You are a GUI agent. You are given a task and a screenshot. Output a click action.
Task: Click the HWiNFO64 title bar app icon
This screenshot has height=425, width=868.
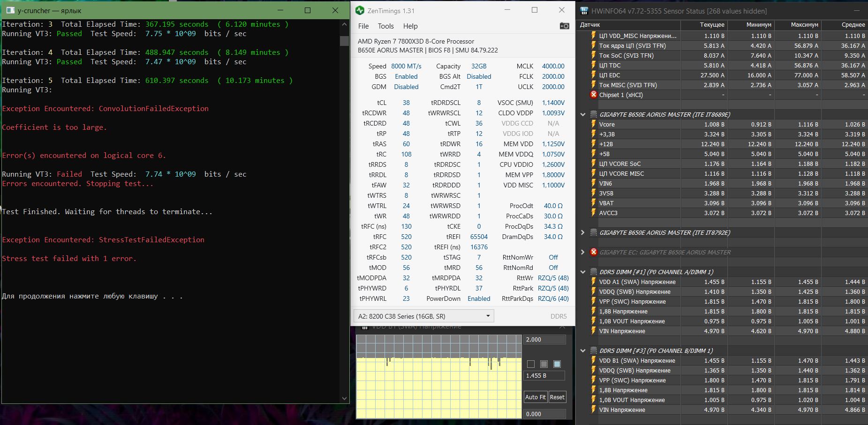point(584,11)
